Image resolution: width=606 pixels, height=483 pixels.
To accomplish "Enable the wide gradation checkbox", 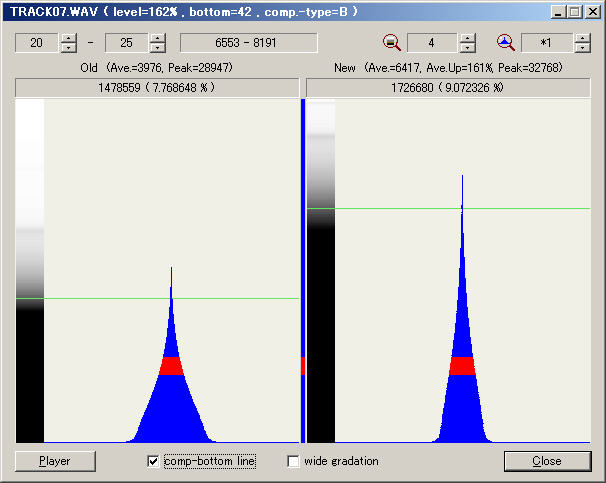I will click(294, 461).
